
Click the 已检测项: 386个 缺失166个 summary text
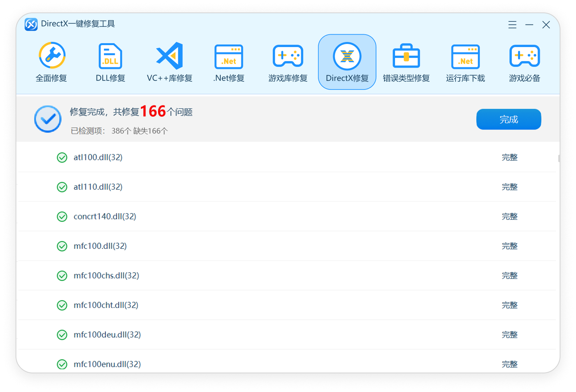coord(119,131)
